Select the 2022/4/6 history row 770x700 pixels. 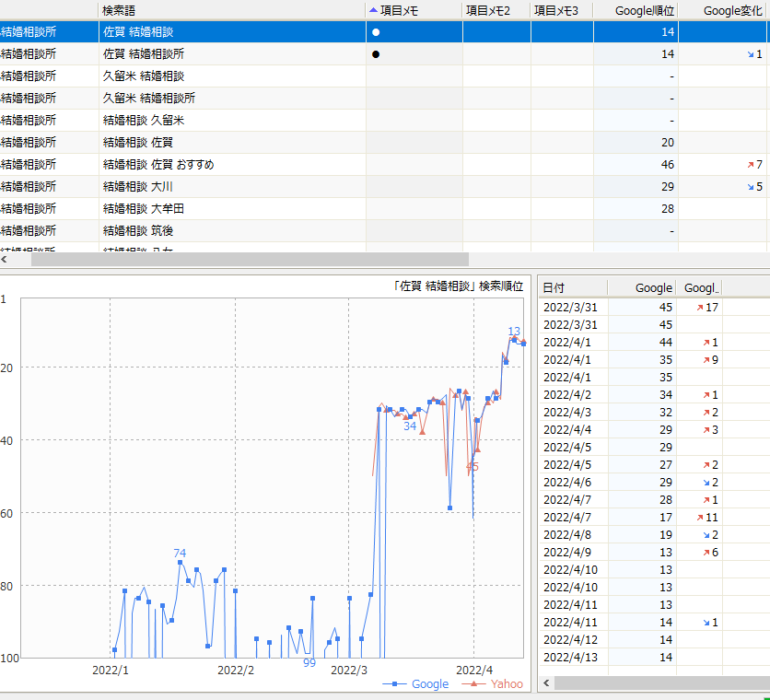pyautogui.click(x=654, y=483)
